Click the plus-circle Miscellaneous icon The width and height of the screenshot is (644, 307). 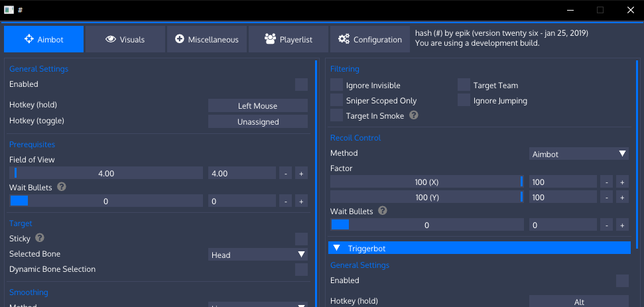pos(180,39)
